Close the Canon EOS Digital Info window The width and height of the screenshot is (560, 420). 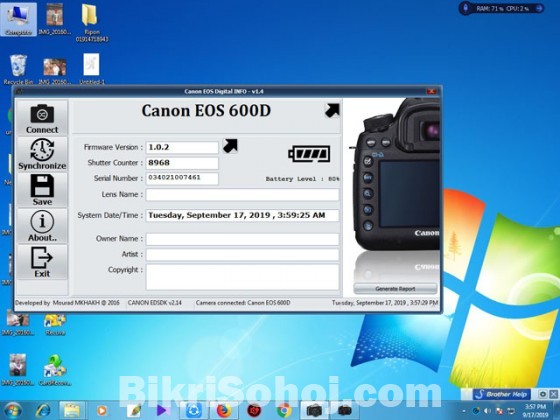point(432,91)
